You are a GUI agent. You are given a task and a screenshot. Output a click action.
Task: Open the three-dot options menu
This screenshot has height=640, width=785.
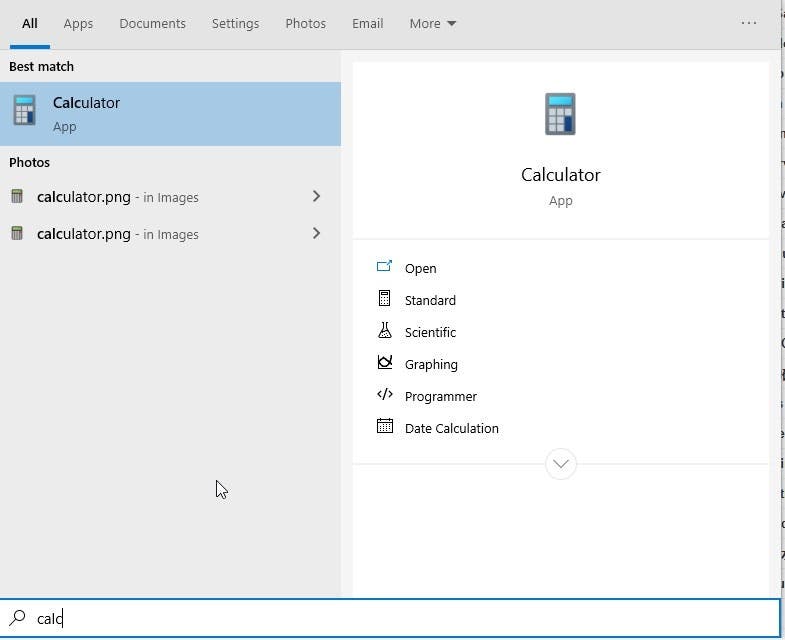749,23
